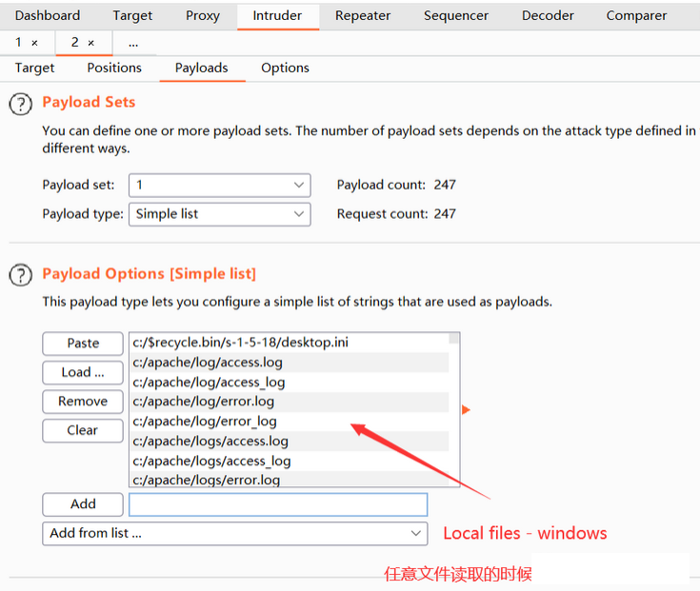Click the Payload Options [Simple list] heading
Screen dimensions: 700x591
[150, 274]
